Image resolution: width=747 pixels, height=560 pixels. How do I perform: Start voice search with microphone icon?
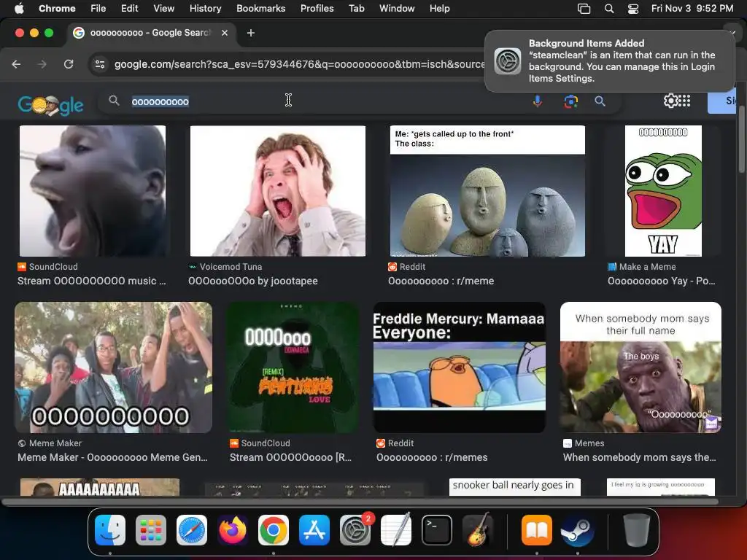(538, 101)
